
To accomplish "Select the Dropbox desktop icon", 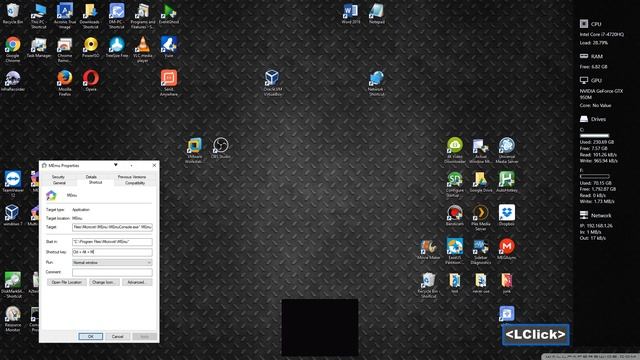I will point(507,213).
